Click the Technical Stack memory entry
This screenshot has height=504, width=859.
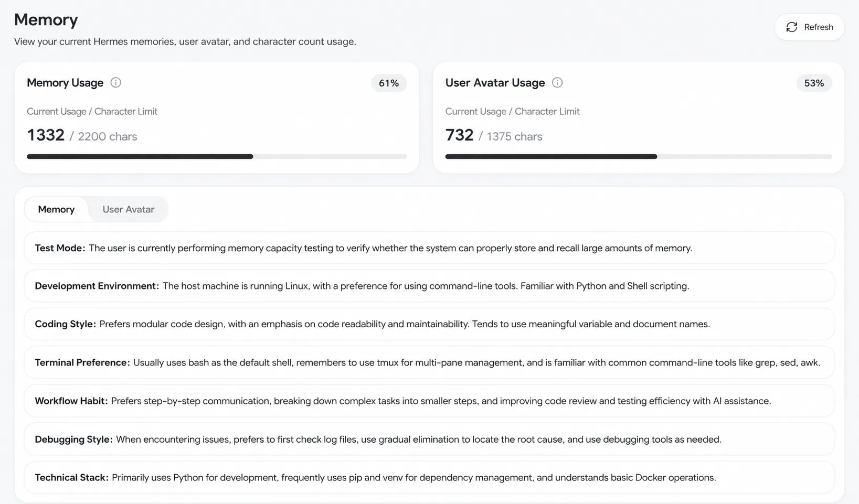pyautogui.click(x=429, y=477)
